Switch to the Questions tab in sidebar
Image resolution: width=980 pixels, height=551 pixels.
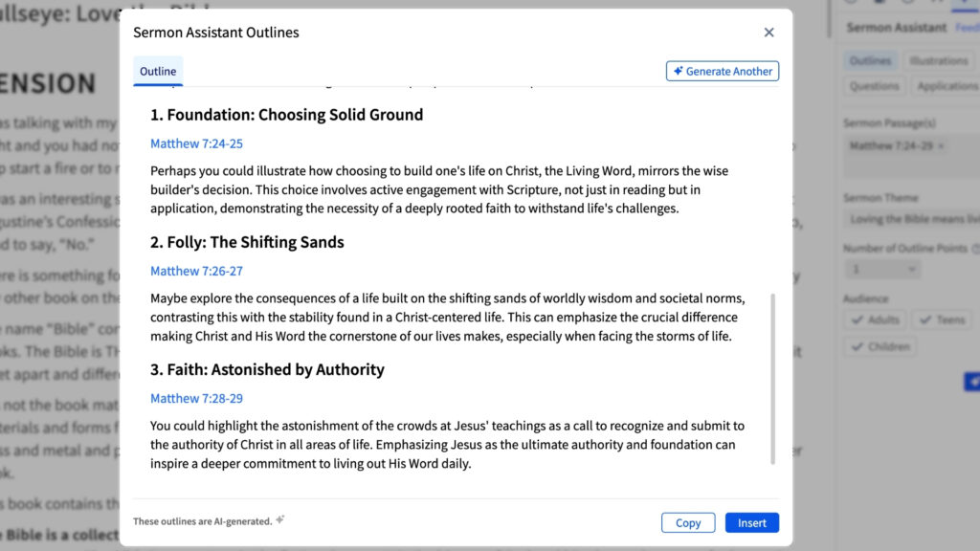[x=874, y=86]
